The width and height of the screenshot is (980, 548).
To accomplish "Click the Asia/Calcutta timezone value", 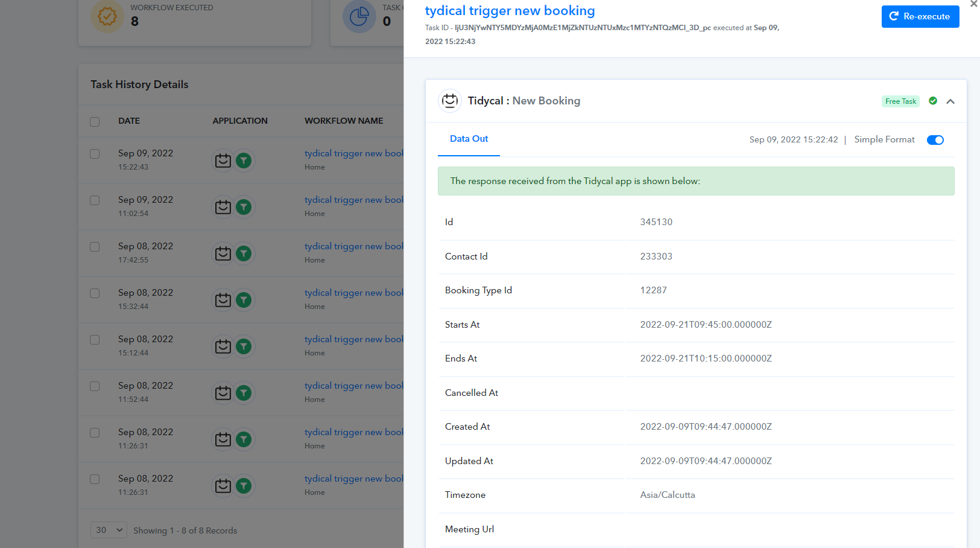I will tap(668, 495).
